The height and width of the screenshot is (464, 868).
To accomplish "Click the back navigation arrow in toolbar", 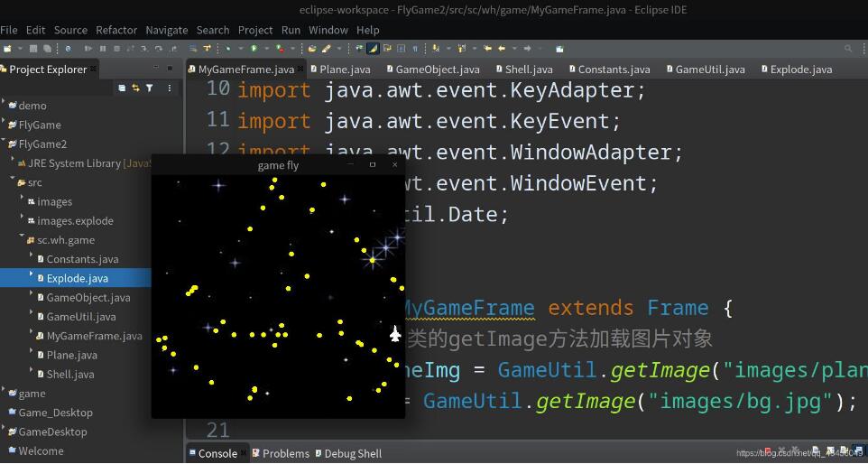I will [x=502, y=49].
